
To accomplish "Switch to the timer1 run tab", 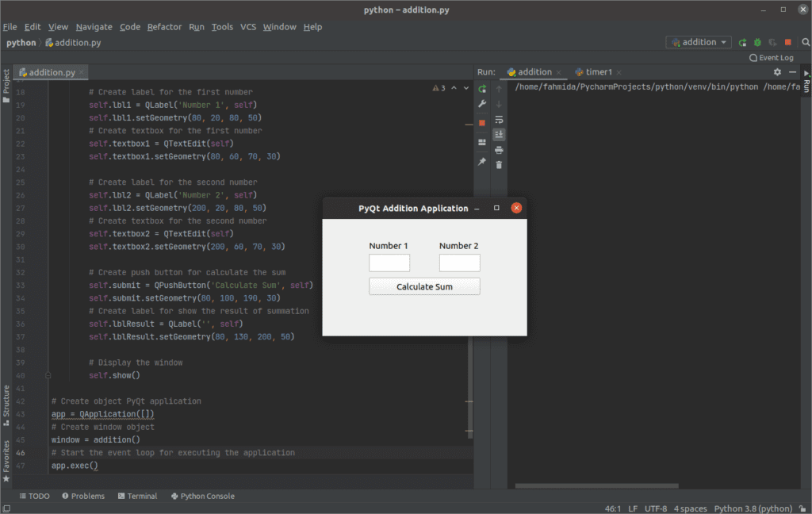I will [598, 72].
